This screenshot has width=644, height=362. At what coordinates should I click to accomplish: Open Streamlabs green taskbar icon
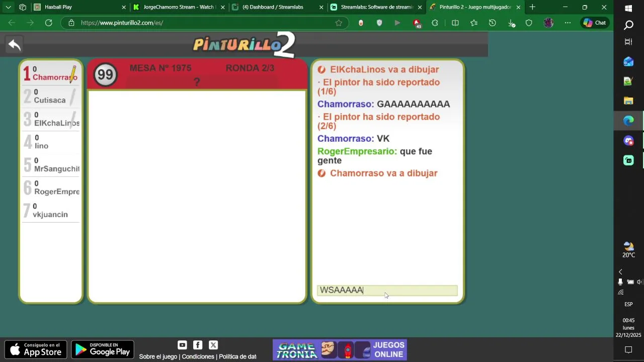click(628, 160)
